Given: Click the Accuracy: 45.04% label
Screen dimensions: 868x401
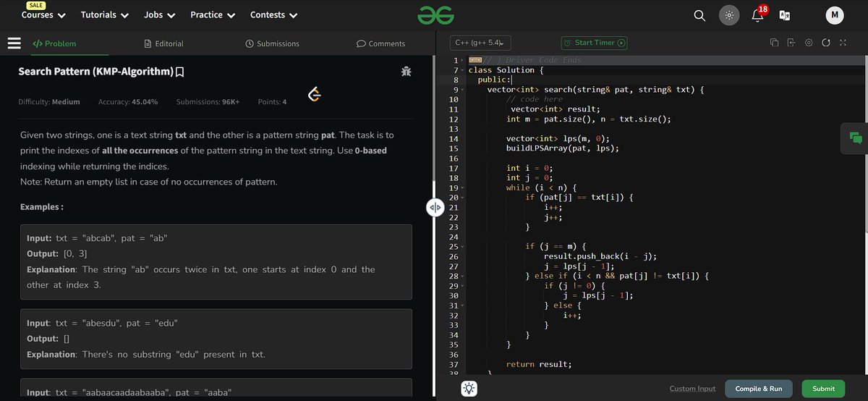Looking at the screenshot, I should coord(128,102).
